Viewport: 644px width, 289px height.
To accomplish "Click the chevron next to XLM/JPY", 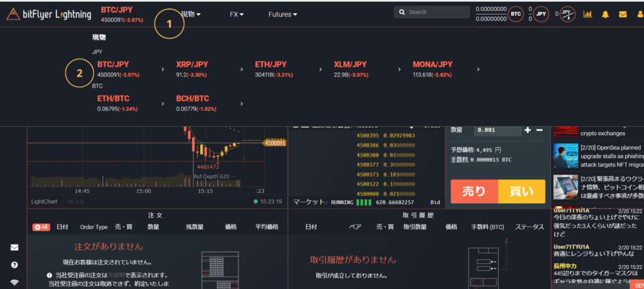I will click(x=399, y=69).
